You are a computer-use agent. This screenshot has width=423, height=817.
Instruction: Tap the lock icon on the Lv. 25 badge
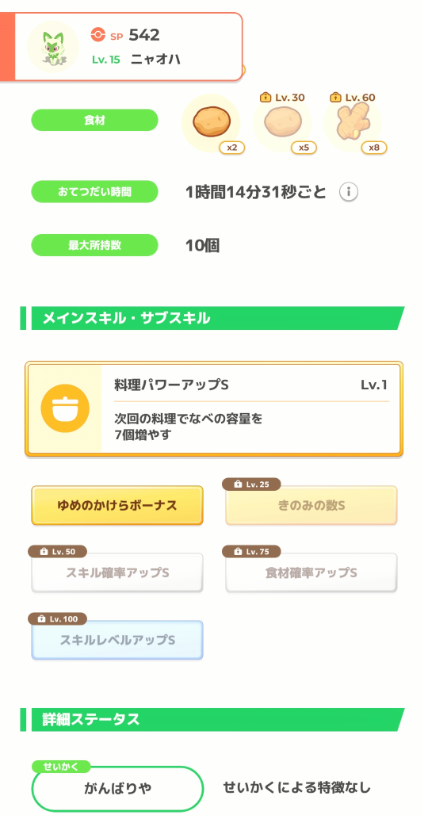click(238, 485)
